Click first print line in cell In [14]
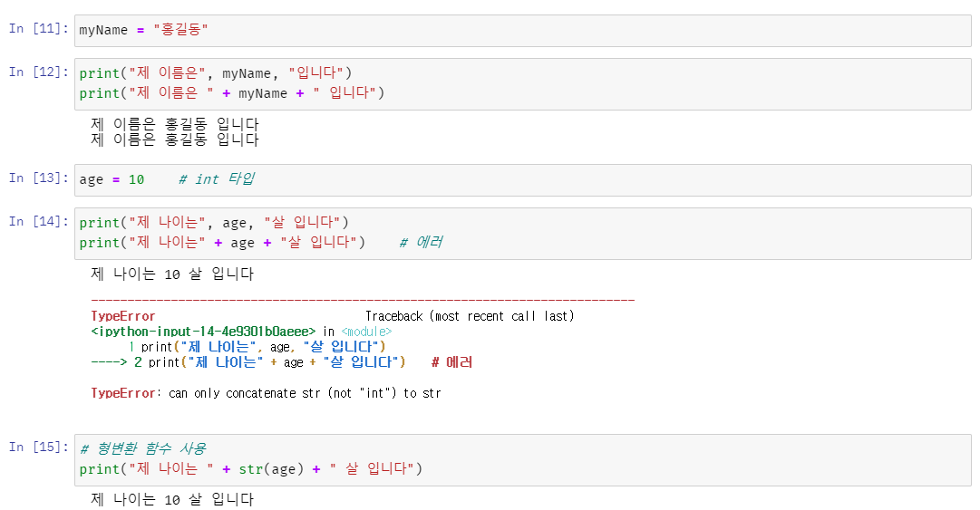 point(214,222)
